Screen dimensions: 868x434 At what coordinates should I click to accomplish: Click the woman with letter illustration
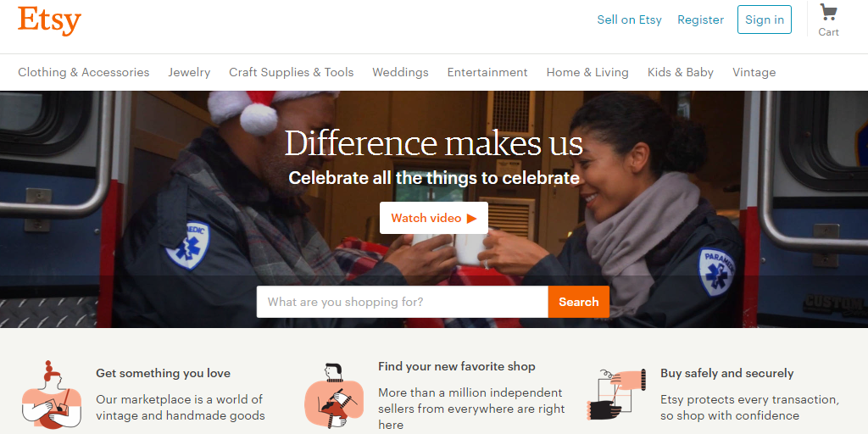click(x=52, y=395)
